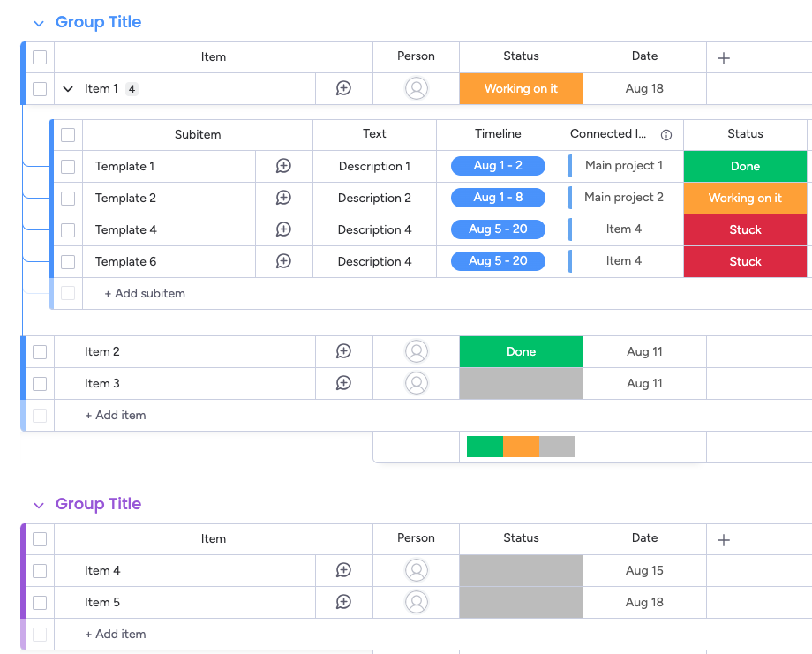Click the red Stuck status of Template 4

[745, 229]
